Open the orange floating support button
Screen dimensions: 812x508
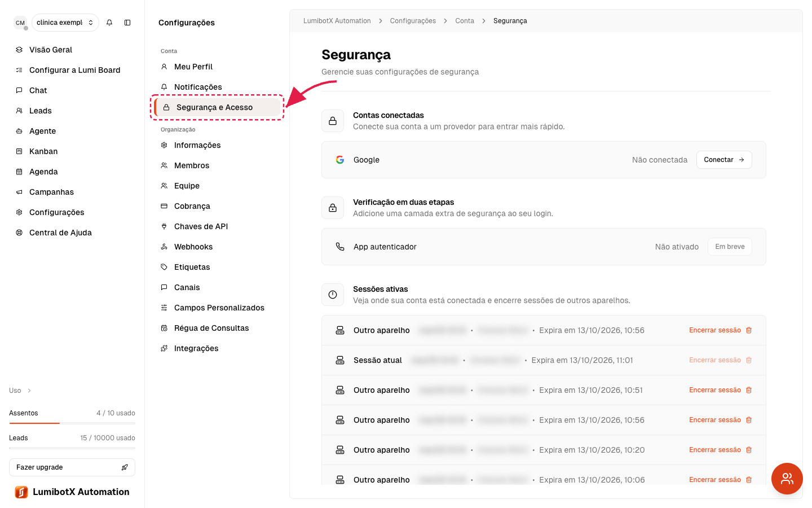coord(787,479)
